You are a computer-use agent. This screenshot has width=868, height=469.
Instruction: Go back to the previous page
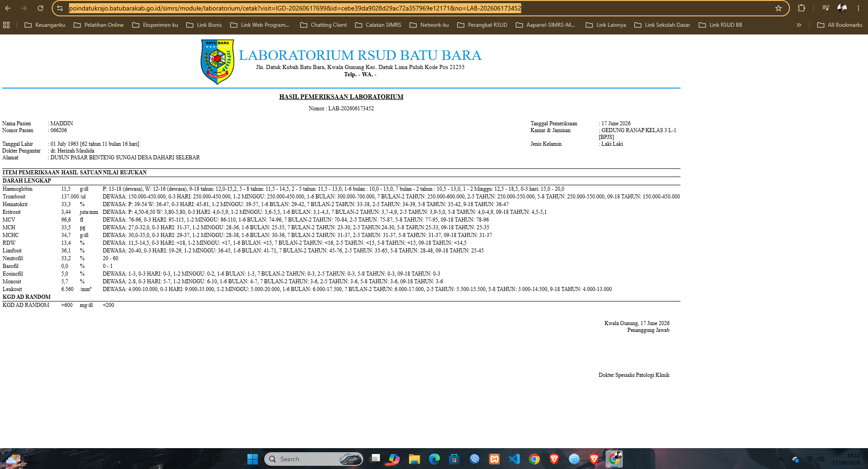pyautogui.click(x=8, y=8)
